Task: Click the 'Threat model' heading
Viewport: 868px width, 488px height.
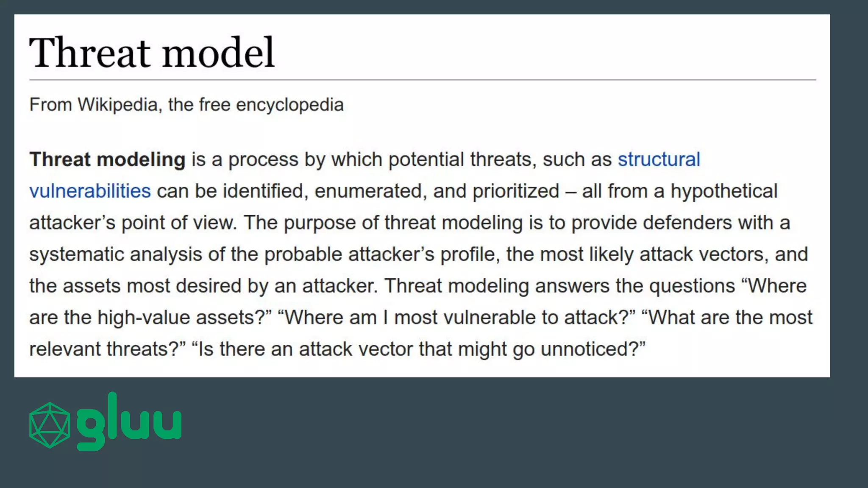Action: tap(152, 53)
